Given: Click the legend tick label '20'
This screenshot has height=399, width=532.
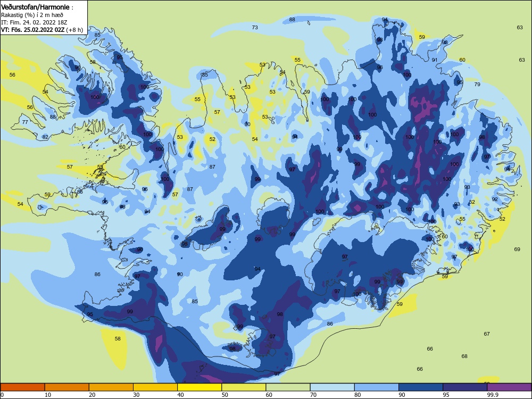Looking at the screenshot, I should pos(92,395).
